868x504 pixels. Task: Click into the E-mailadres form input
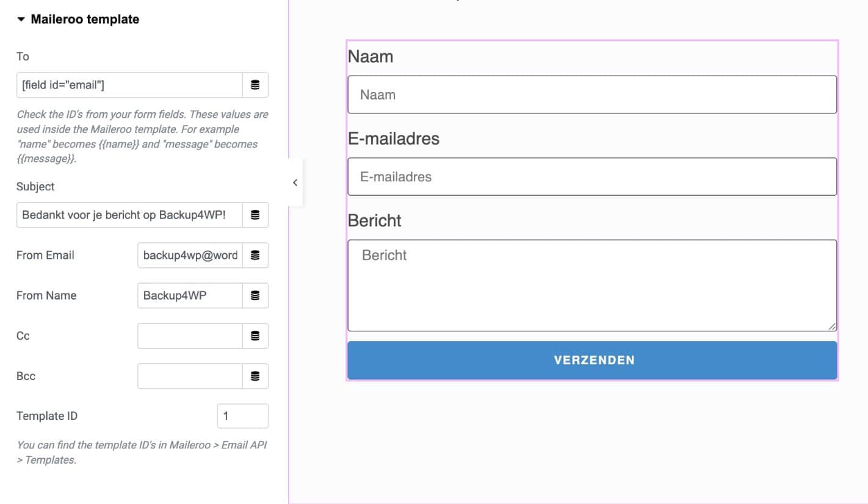click(592, 177)
